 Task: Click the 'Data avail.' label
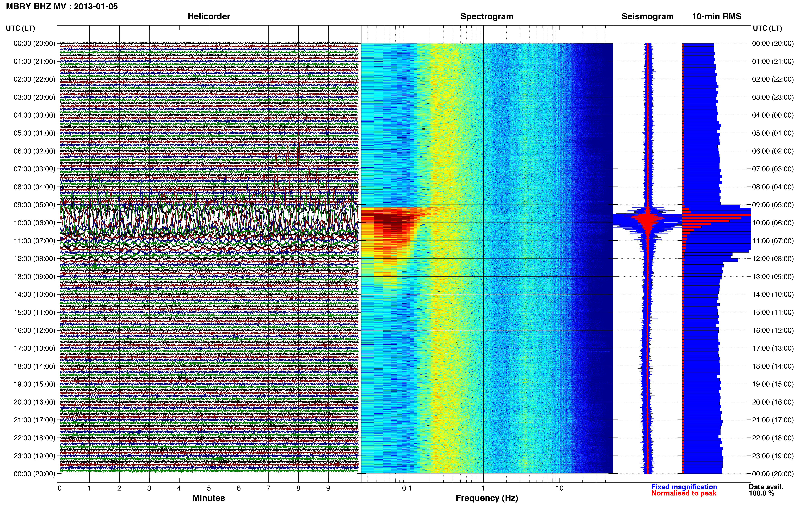[766, 487]
